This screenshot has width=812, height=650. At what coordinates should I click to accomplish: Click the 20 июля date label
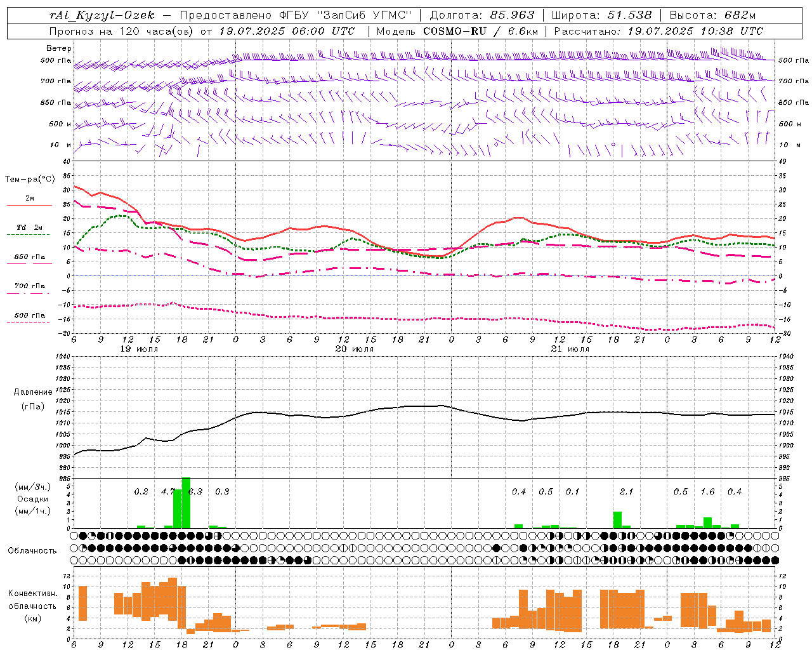pos(355,349)
